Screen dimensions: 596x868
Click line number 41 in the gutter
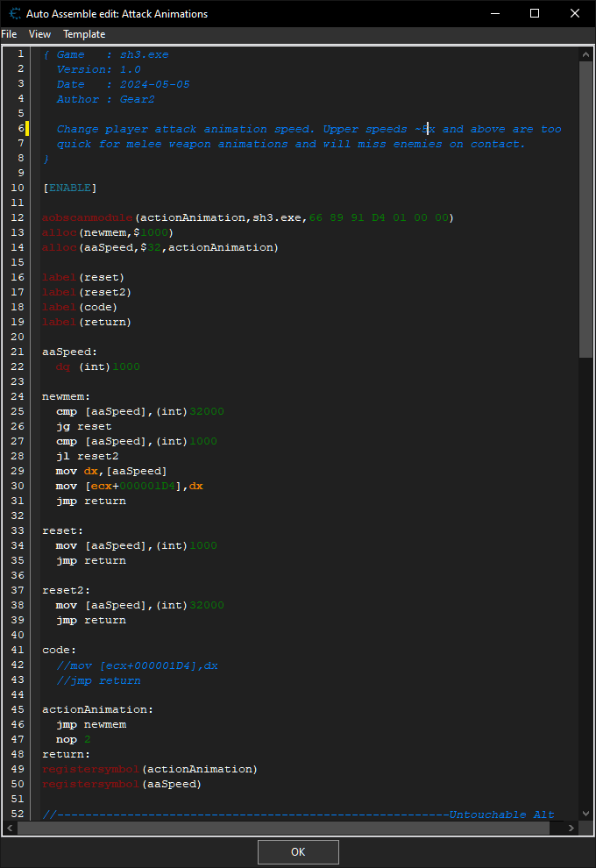pos(18,650)
